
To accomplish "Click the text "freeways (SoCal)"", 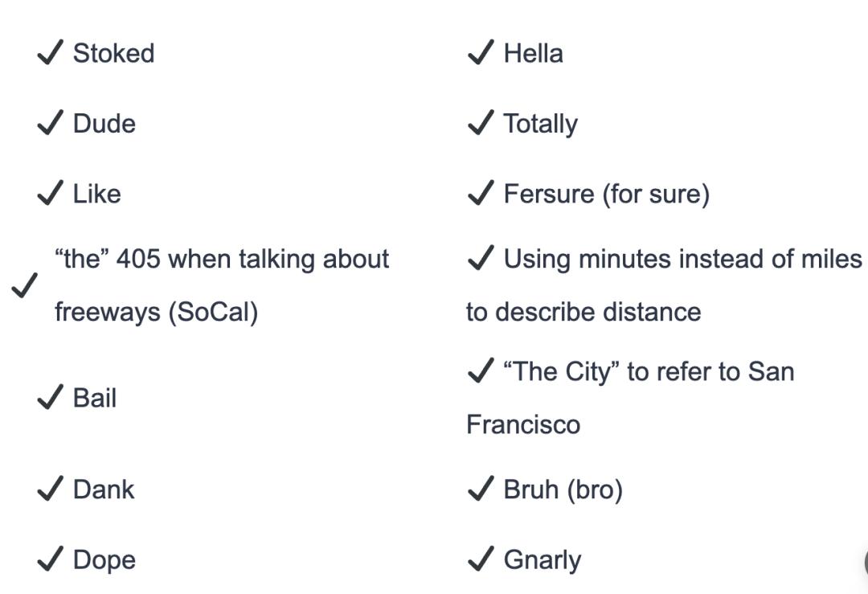I will (156, 312).
